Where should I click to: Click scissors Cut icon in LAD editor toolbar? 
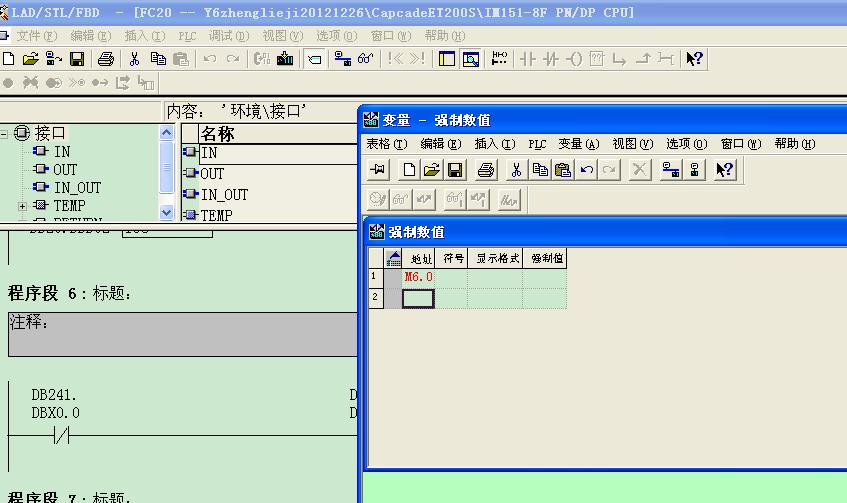point(135,59)
